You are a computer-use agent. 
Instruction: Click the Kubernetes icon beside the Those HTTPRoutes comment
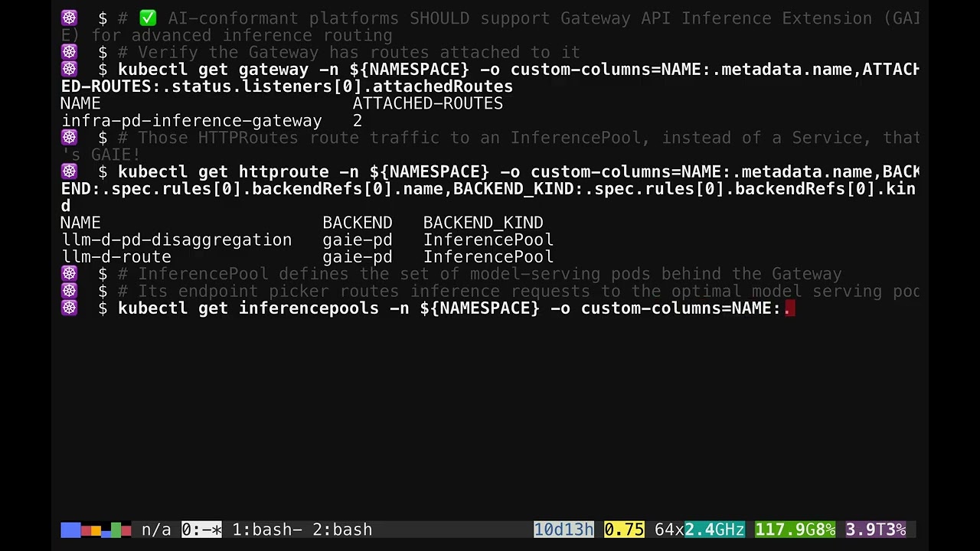(x=69, y=138)
